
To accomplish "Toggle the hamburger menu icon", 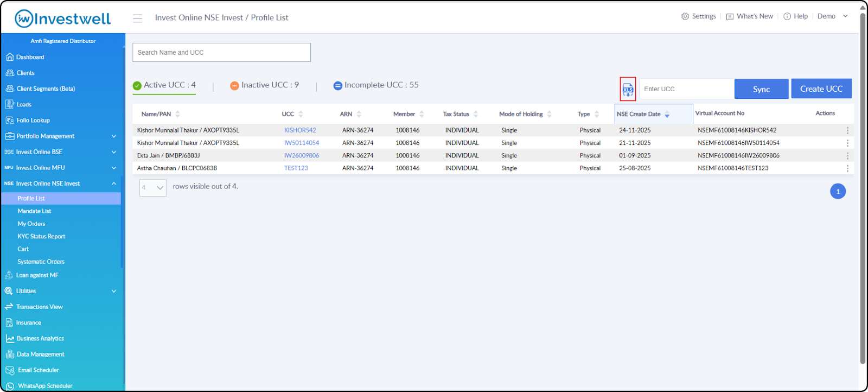I will point(138,18).
